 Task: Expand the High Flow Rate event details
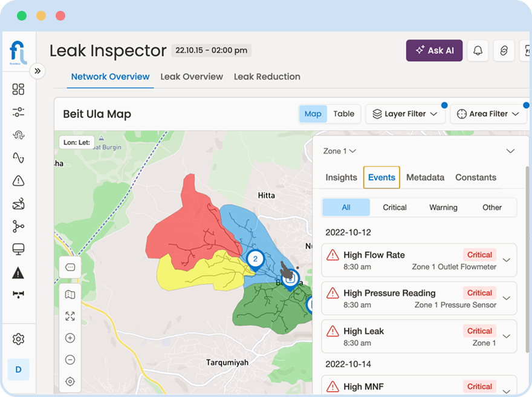(507, 260)
